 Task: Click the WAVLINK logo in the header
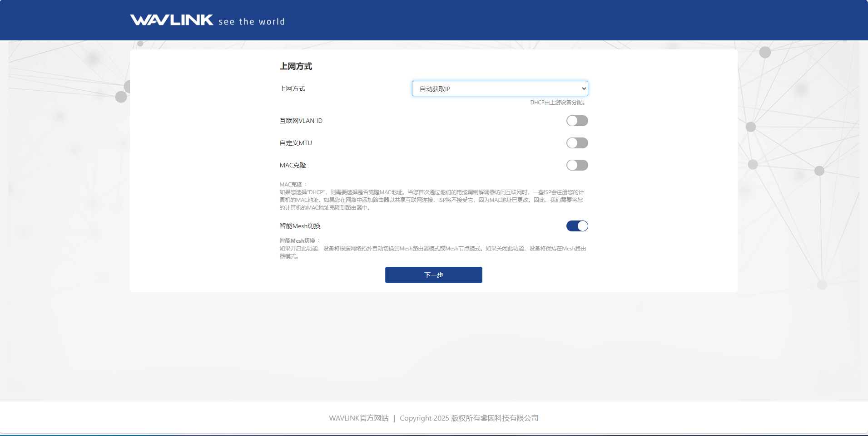(172, 19)
